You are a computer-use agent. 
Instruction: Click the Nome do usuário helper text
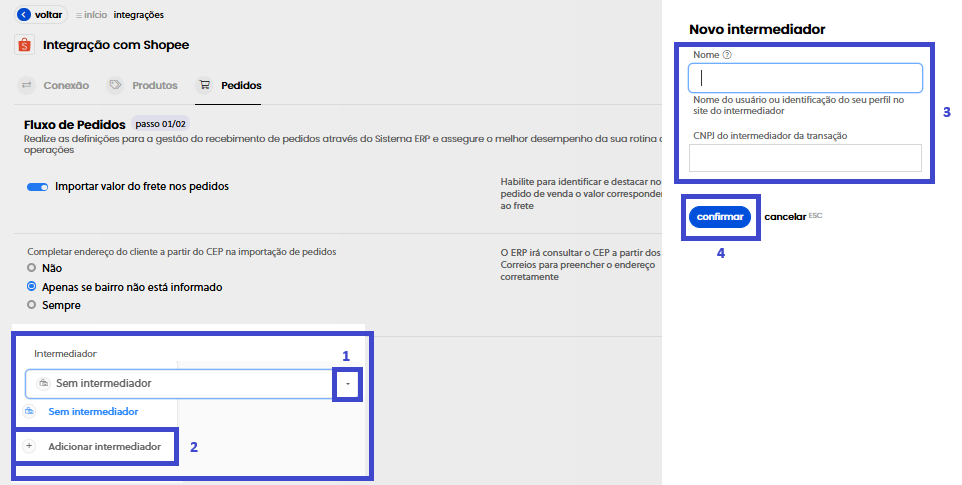[x=798, y=105]
